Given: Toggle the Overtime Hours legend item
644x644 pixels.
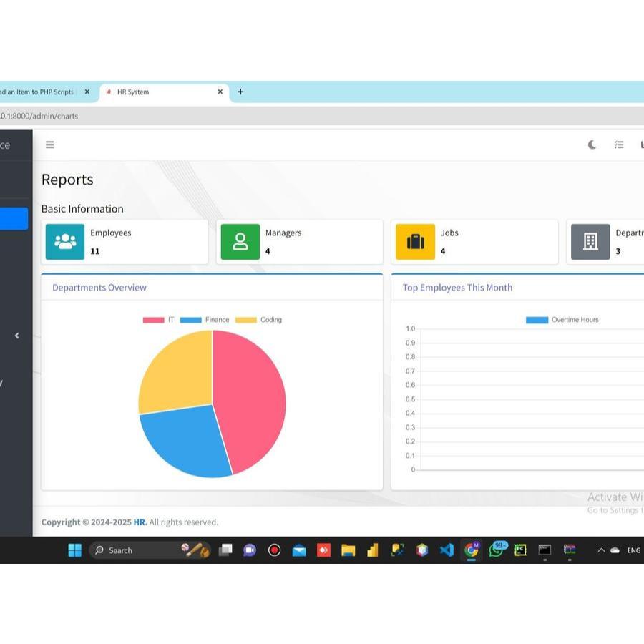Looking at the screenshot, I should [x=562, y=320].
